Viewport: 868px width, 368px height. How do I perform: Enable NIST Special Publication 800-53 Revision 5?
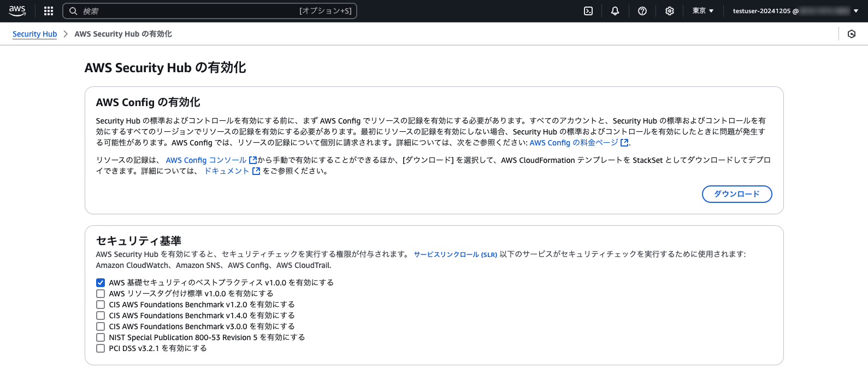[x=101, y=337]
